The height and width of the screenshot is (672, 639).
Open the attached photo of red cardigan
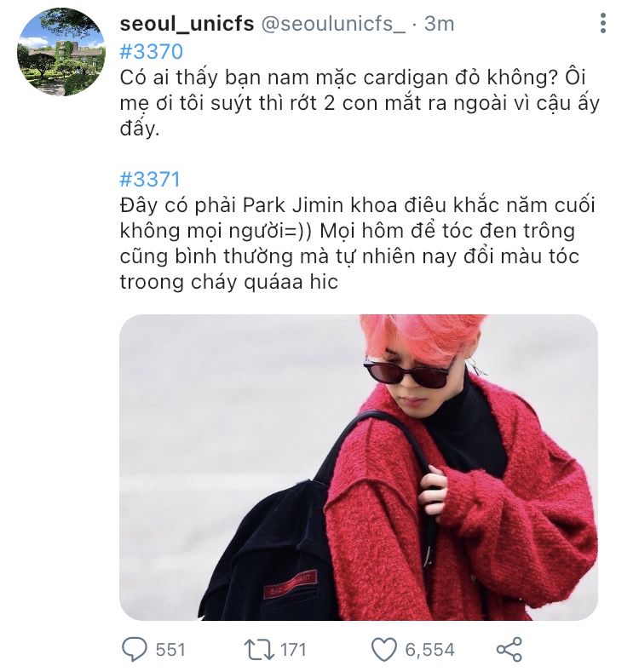[x=359, y=467]
